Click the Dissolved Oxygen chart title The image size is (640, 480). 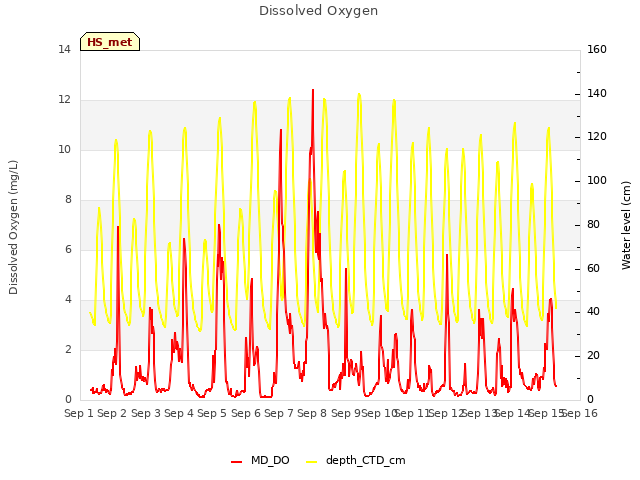pos(318,11)
